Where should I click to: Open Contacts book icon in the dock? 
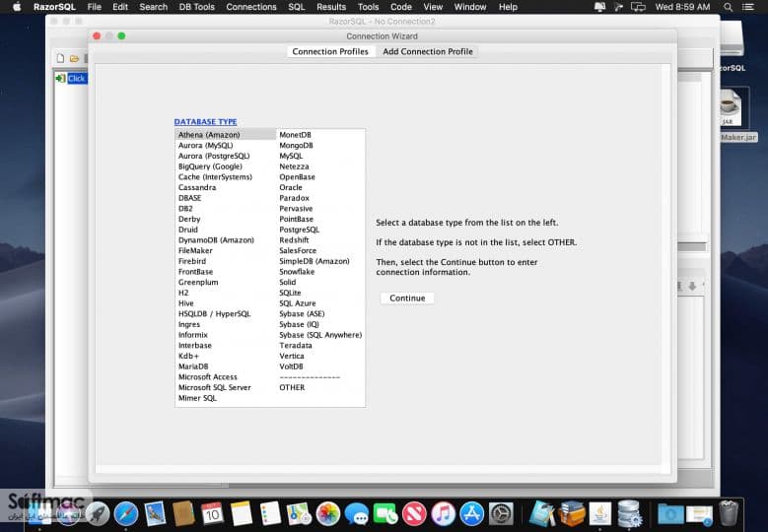coord(183,514)
